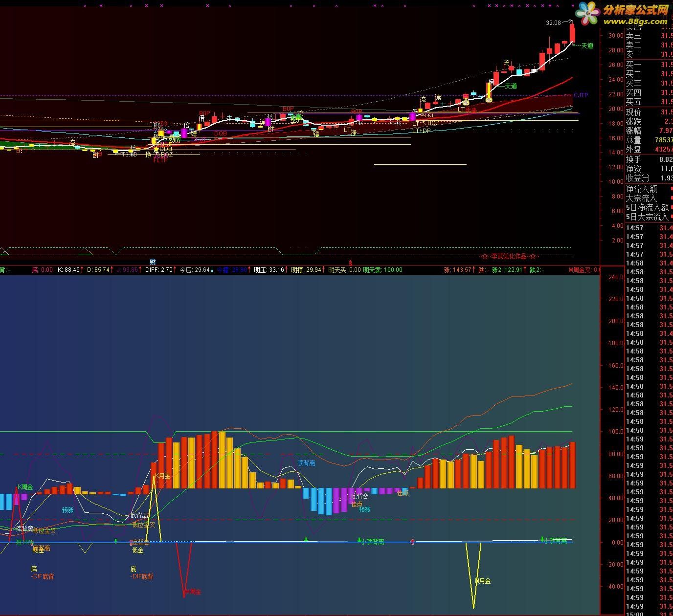
Task: Click the 净资 row
Action: (x=649, y=169)
